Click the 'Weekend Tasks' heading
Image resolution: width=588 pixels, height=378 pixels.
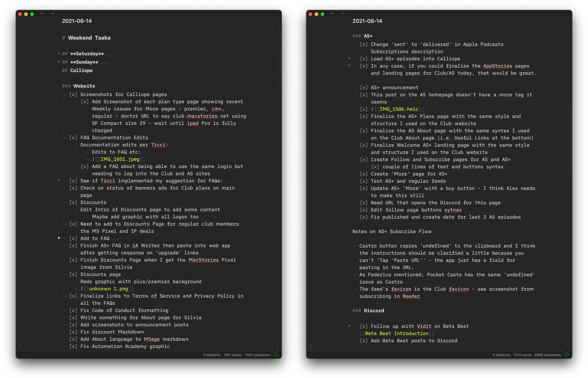pyautogui.click(x=89, y=38)
